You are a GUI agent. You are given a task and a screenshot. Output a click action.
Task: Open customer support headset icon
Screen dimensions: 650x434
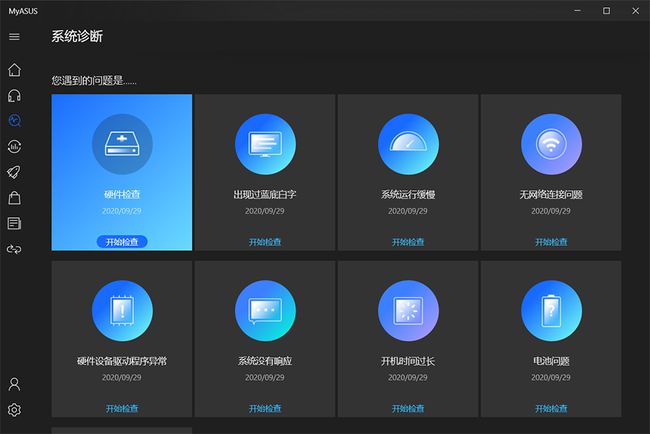tap(14, 96)
